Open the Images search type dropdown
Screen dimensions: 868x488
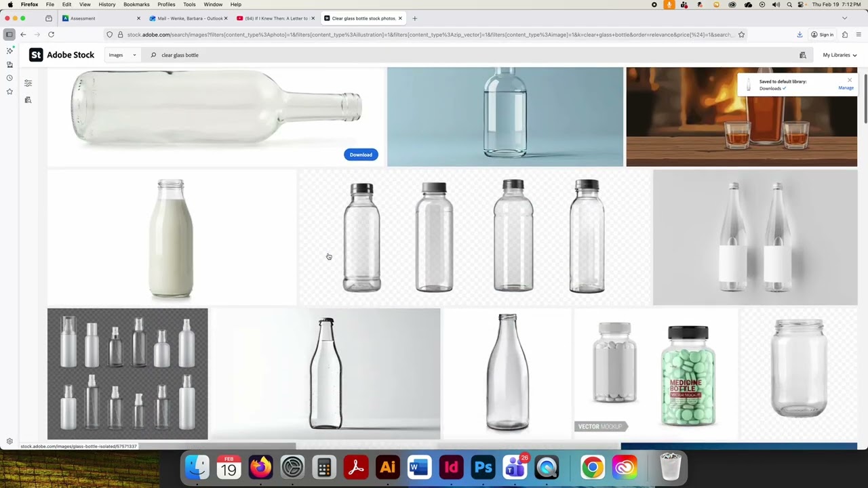[123, 55]
